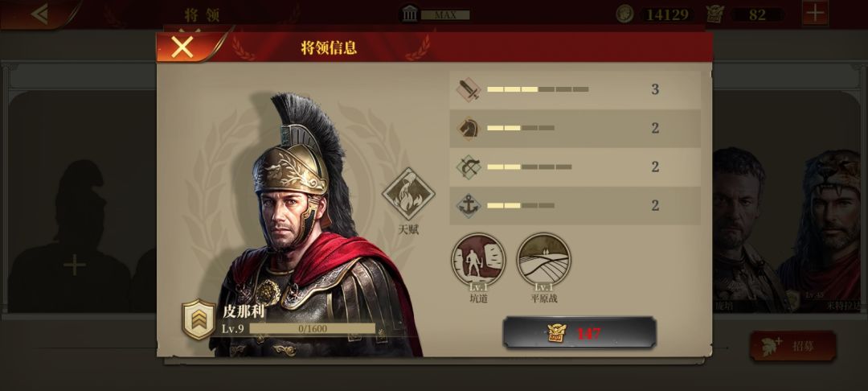Tap the 14129 coin counter

point(655,14)
